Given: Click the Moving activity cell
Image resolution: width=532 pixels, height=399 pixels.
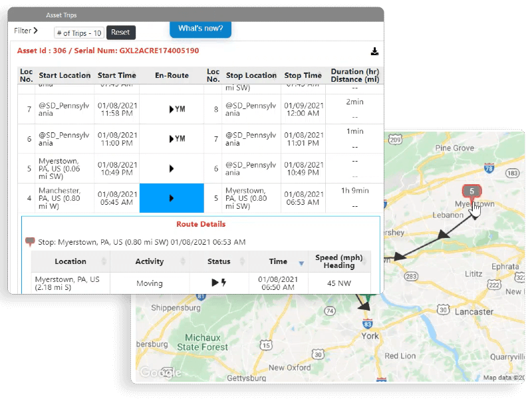Looking at the screenshot, I should point(149,283).
